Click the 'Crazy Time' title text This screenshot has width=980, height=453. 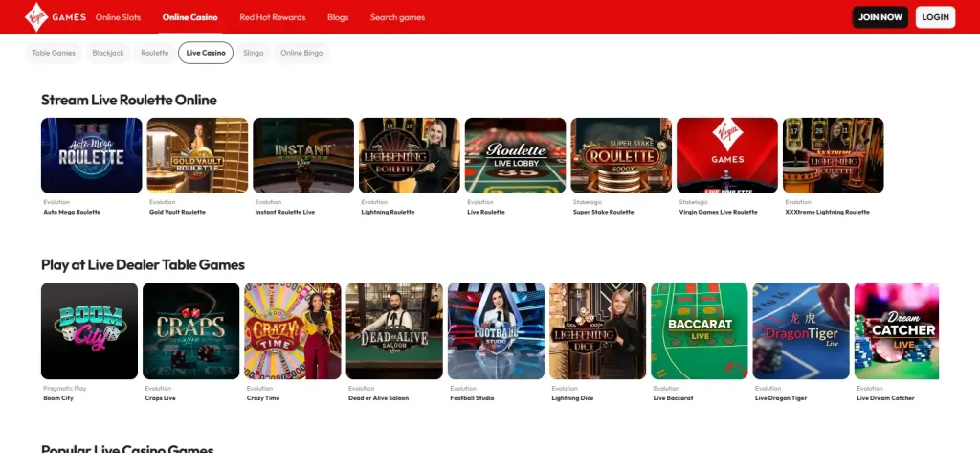point(263,398)
